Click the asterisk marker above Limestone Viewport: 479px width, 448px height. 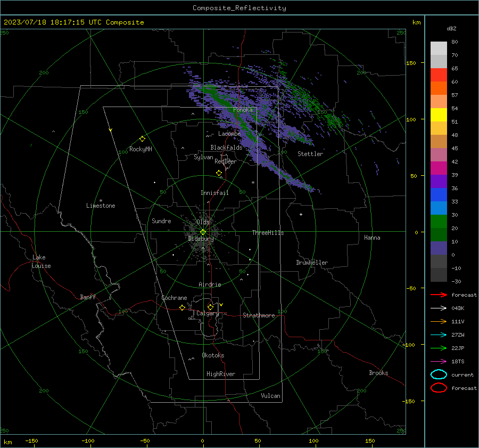[101, 201]
